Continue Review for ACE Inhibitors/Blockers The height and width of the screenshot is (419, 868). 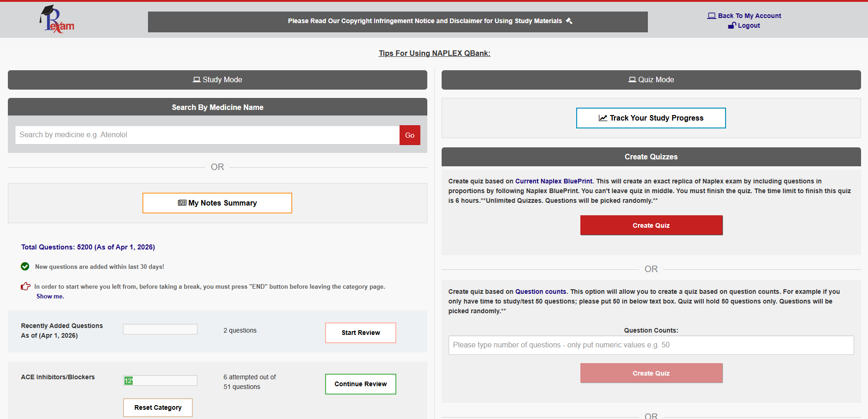[360, 384]
